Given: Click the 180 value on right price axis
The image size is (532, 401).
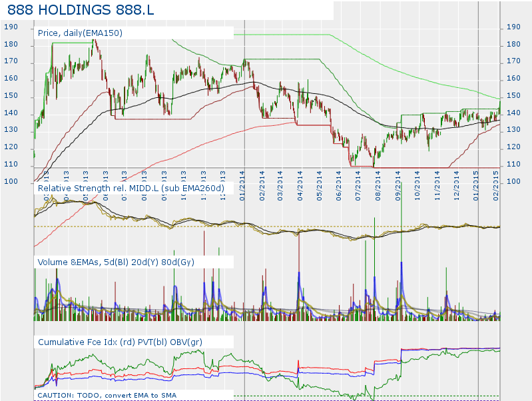Looking at the screenshot, I should coord(513,44).
